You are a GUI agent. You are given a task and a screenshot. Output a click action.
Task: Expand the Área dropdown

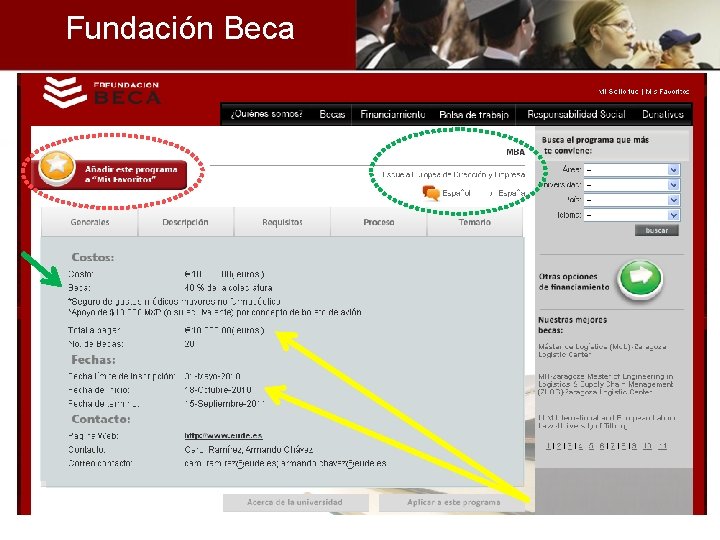(x=632, y=170)
